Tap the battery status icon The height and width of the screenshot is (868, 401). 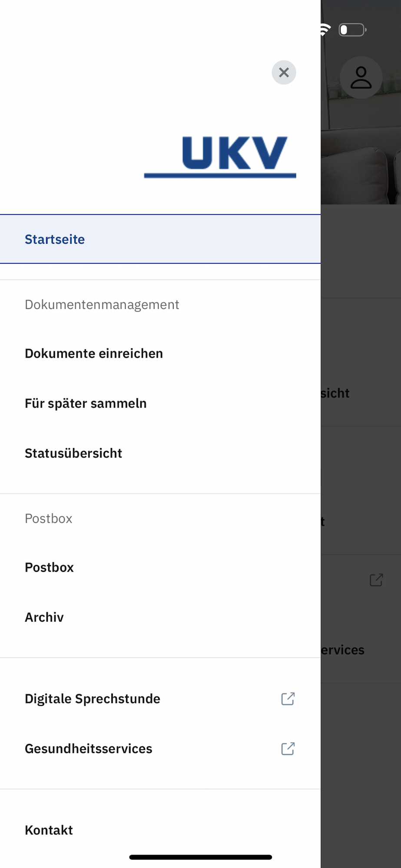pyautogui.click(x=352, y=30)
